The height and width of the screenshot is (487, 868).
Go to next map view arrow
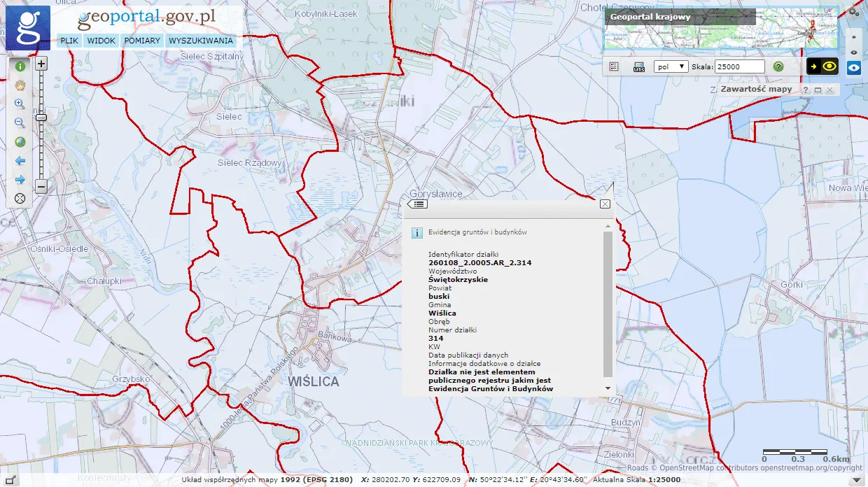[20, 180]
